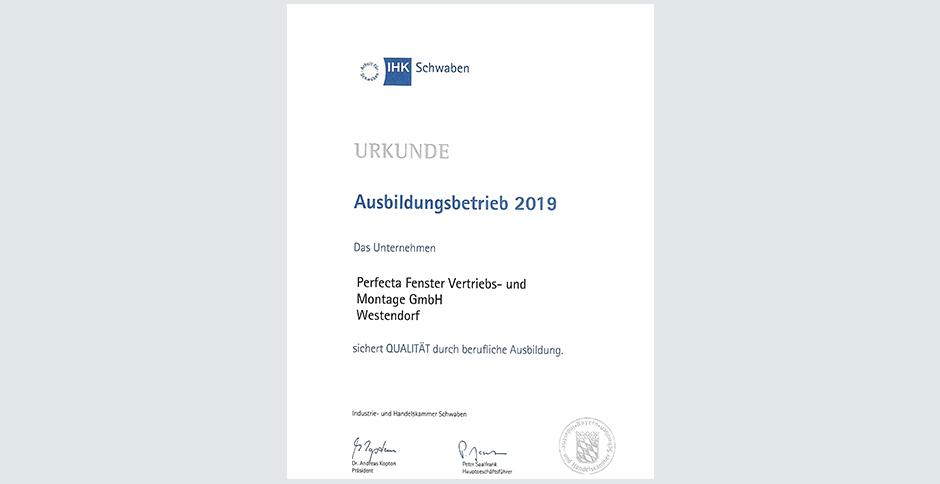940x484 pixels.
Task: Select the round Bavarian seal stamp
Action: click(x=585, y=445)
